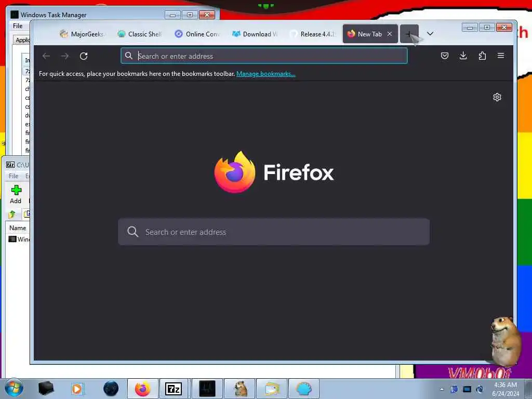Switch to the Classic Shell tab
The height and width of the screenshot is (399, 532).
140,34
